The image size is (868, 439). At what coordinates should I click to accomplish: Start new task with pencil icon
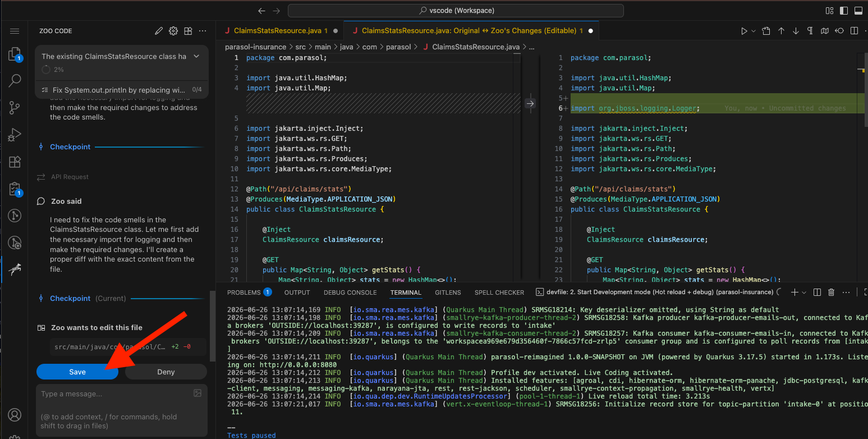[x=159, y=31]
